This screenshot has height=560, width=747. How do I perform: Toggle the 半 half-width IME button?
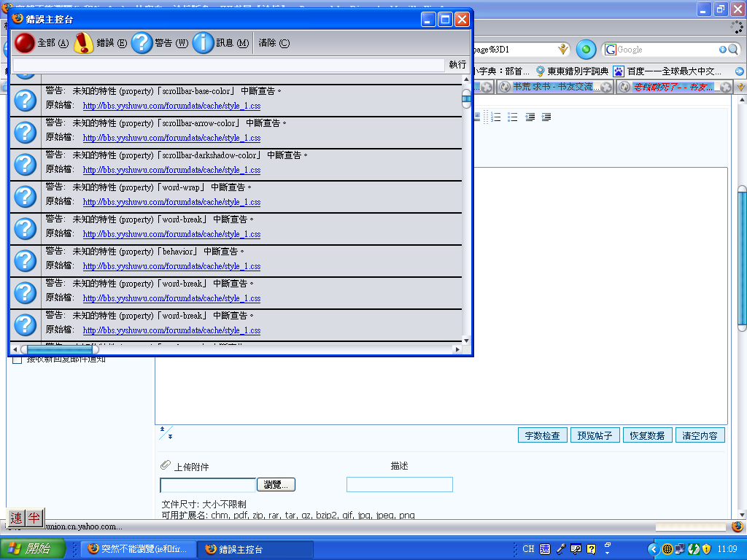pos(34,518)
